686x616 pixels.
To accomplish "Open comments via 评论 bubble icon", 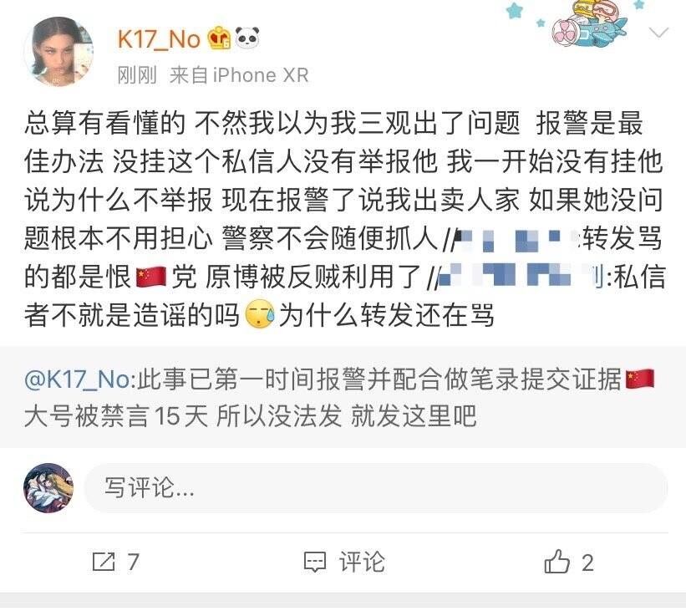I will click(314, 563).
